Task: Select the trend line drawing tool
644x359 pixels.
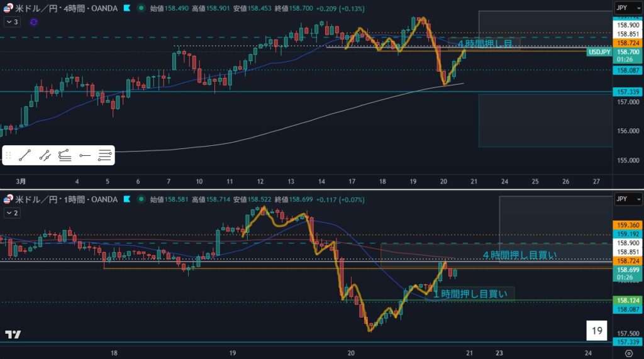Action: pyautogui.click(x=25, y=155)
